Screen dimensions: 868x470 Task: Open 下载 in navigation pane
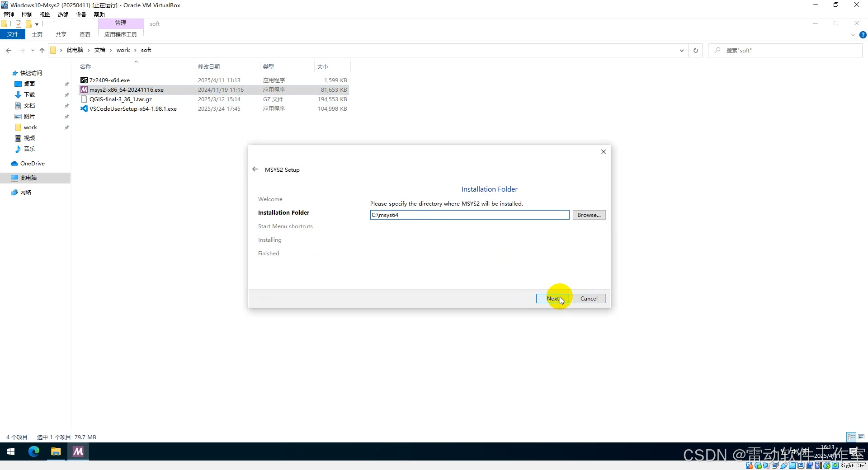point(29,95)
